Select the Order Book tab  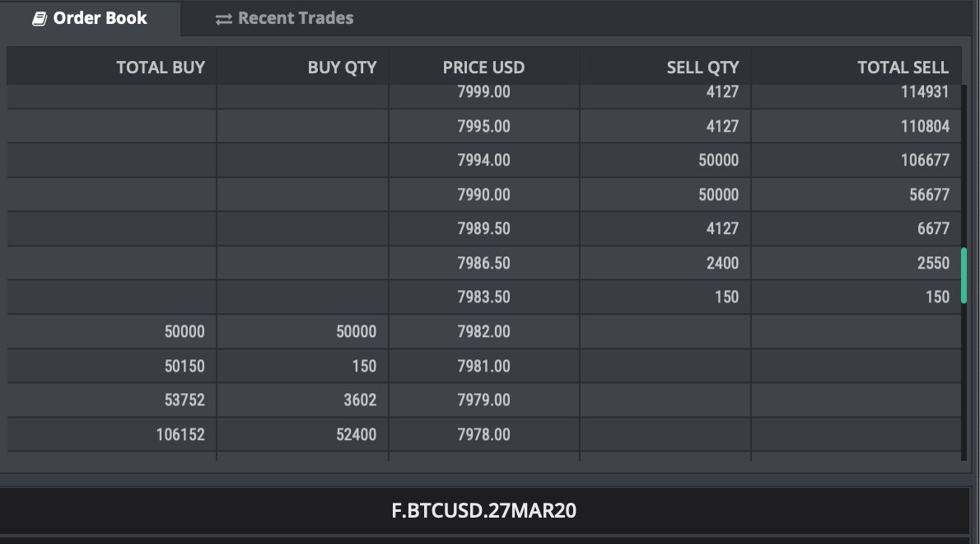point(91,18)
